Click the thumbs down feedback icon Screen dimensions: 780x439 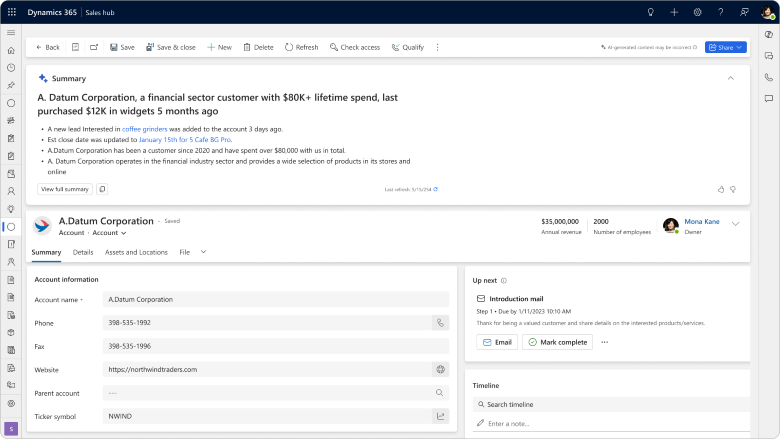[733, 189]
